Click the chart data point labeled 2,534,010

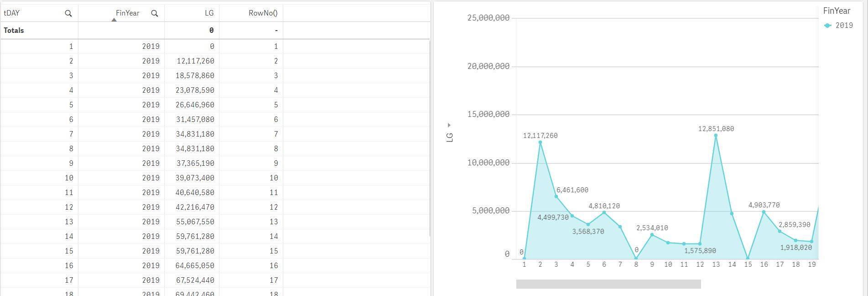tap(652, 234)
